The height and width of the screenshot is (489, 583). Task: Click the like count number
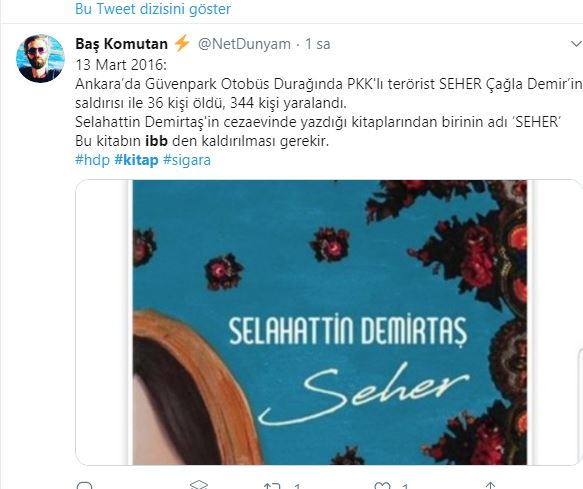tap(405, 486)
